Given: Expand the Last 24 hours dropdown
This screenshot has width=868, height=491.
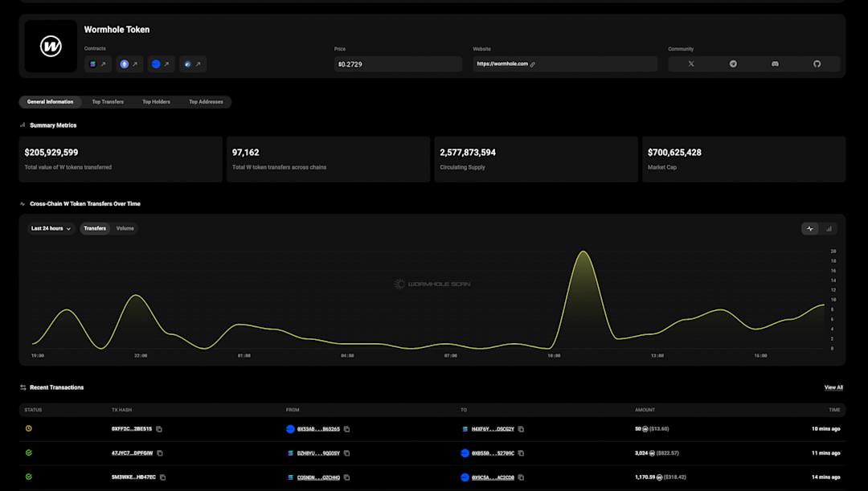Looking at the screenshot, I should (x=51, y=228).
